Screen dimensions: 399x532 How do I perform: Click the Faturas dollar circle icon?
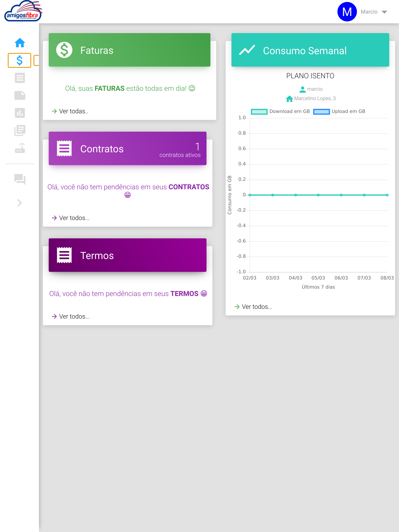click(x=64, y=50)
